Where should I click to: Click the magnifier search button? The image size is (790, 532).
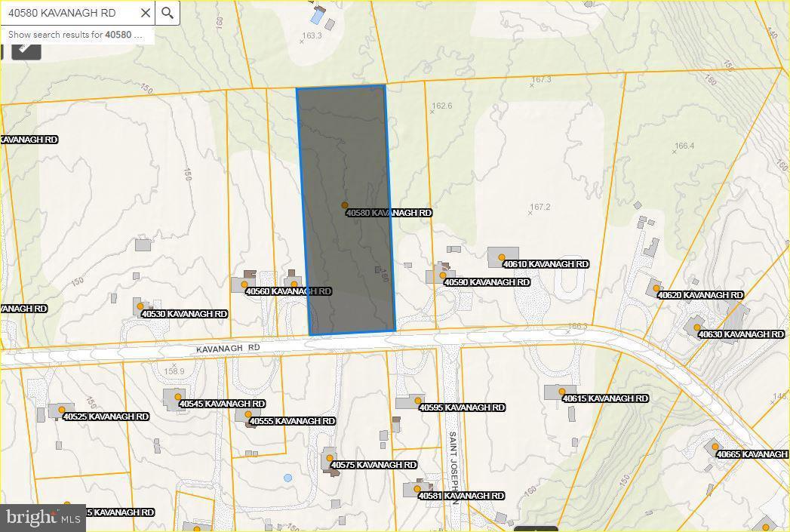click(168, 13)
